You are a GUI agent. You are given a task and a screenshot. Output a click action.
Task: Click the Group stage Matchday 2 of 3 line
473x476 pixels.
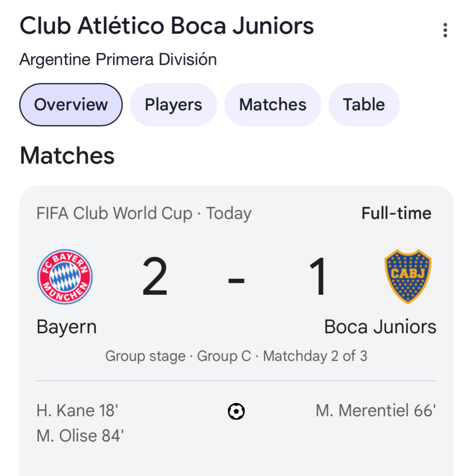pos(236,356)
